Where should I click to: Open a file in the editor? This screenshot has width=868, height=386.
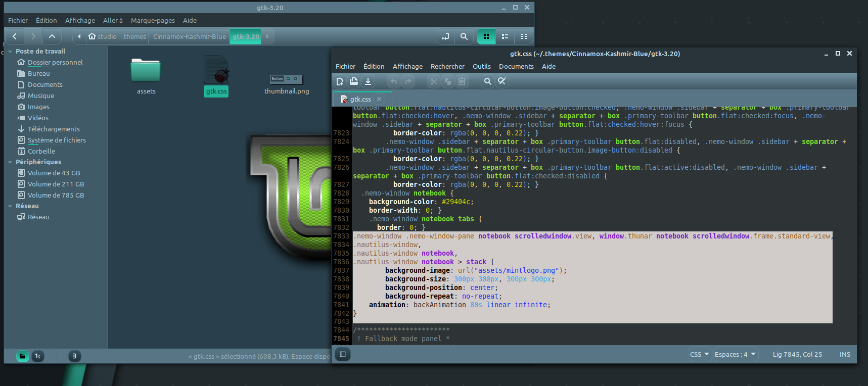[x=354, y=81]
